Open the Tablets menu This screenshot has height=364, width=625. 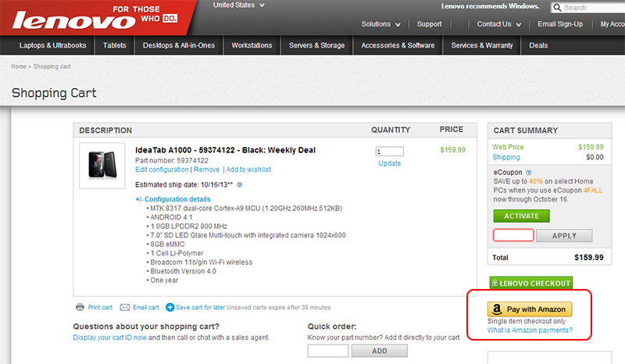[114, 45]
